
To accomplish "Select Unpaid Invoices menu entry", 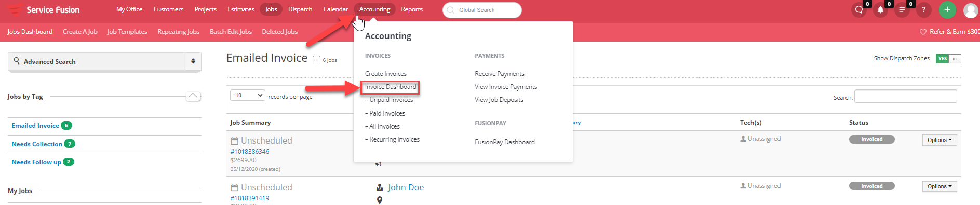I will 389,100.
